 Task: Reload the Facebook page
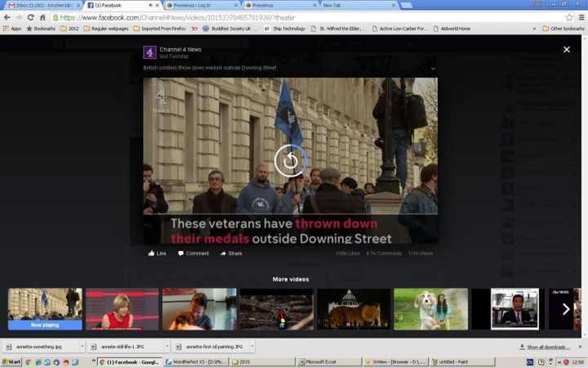30,17
